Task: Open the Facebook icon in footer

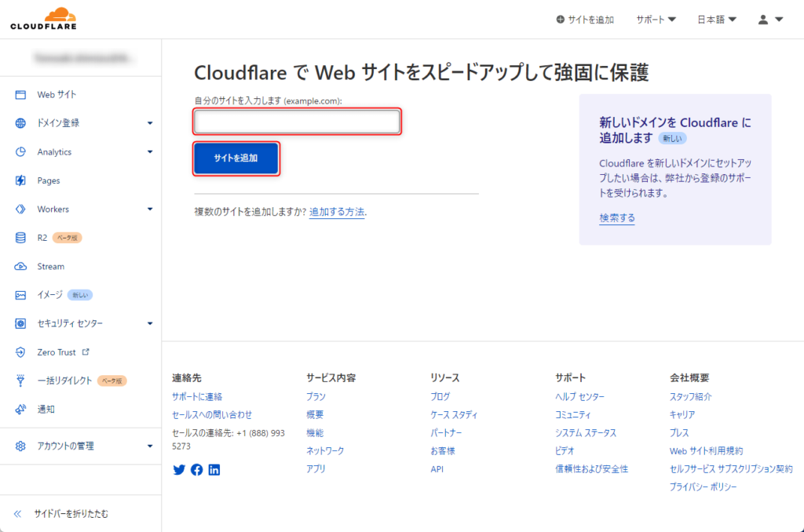Action: (197, 469)
